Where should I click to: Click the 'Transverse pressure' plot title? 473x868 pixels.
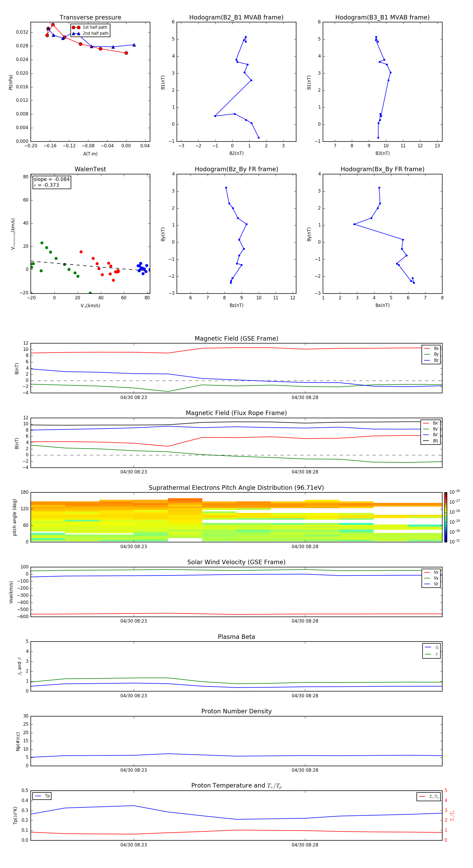(90, 18)
